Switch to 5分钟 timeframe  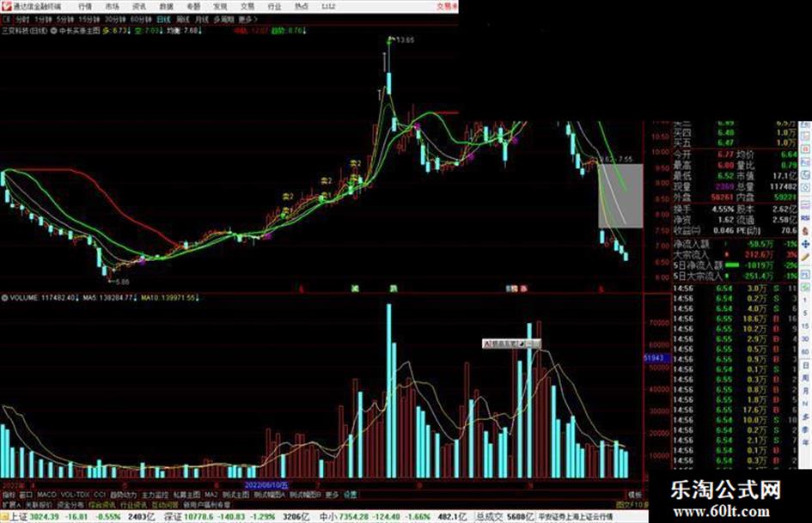[64, 19]
